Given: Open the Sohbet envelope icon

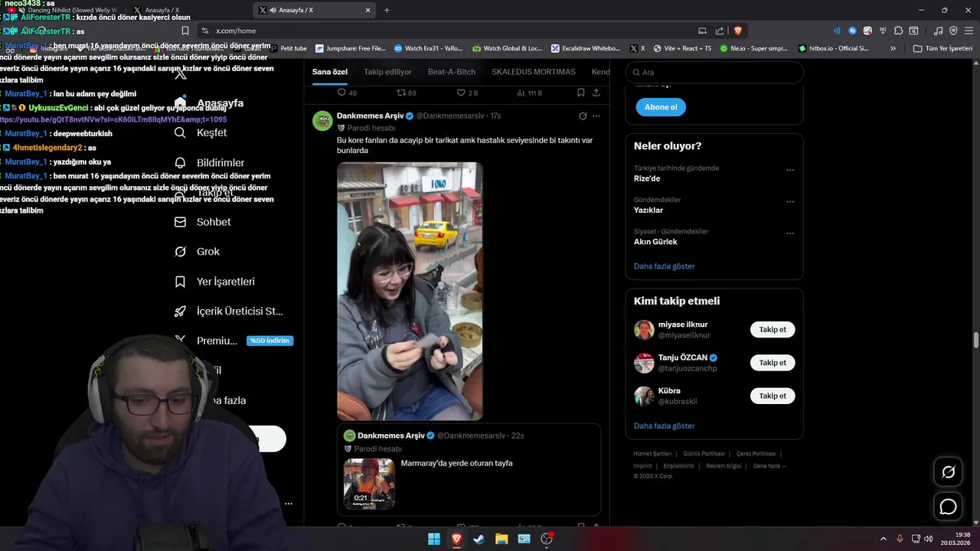Looking at the screenshot, I should [x=180, y=222].
